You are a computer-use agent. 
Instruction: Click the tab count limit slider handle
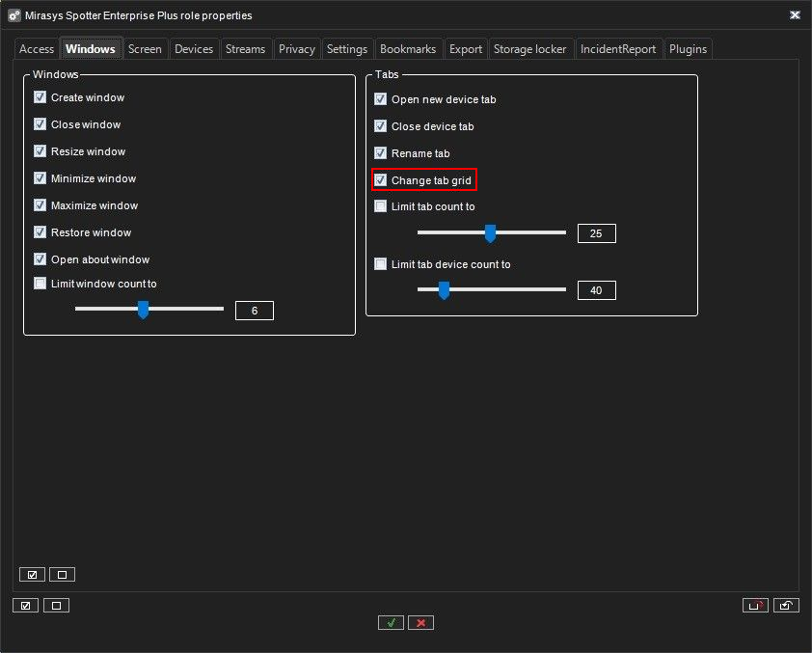pos(490,233)
